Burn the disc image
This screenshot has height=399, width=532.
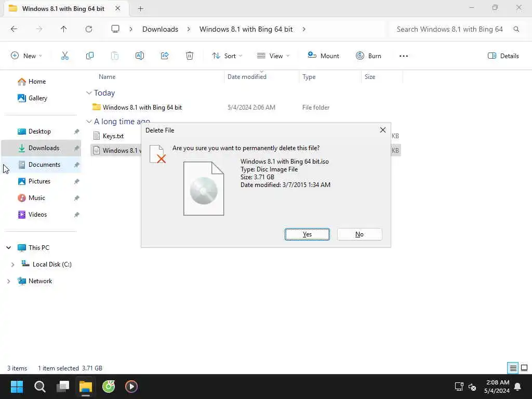368,56
